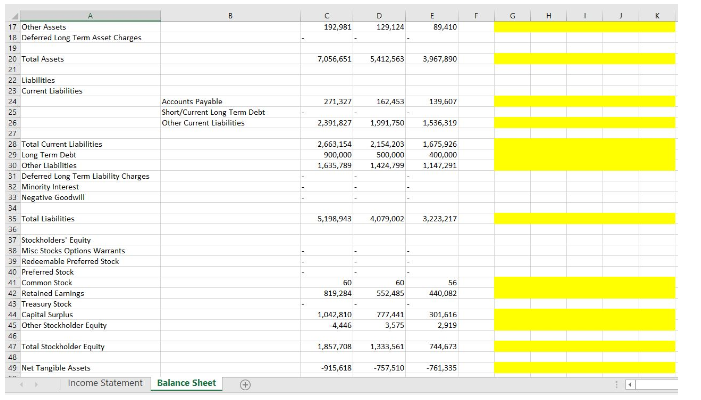The height and width of the screenshot is (400, 701).
Task: Click the 'Accounts Payable' cell
Action: click(230, 101)
